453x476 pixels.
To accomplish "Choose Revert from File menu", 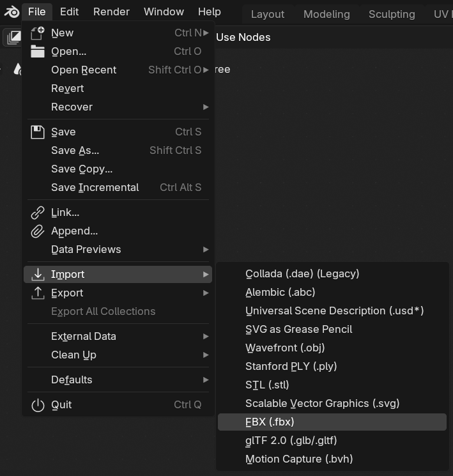I will point(118,88).
